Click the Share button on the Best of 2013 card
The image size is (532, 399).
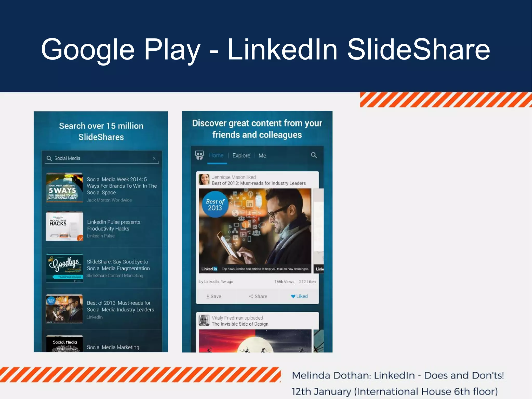258,296
